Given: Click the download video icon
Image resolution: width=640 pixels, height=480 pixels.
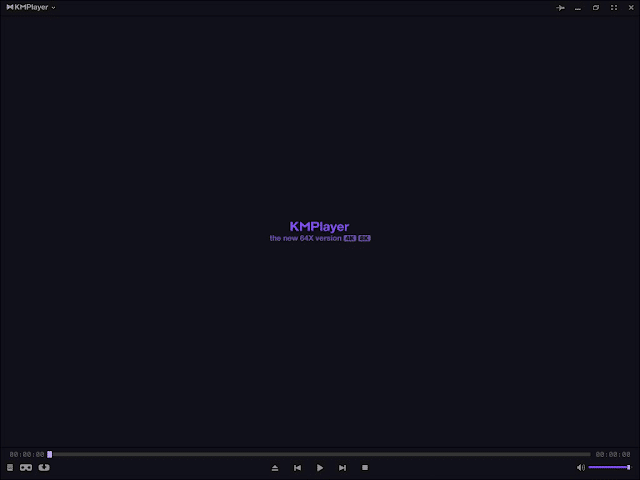Looking at the screenshot, I should [44, 468].
